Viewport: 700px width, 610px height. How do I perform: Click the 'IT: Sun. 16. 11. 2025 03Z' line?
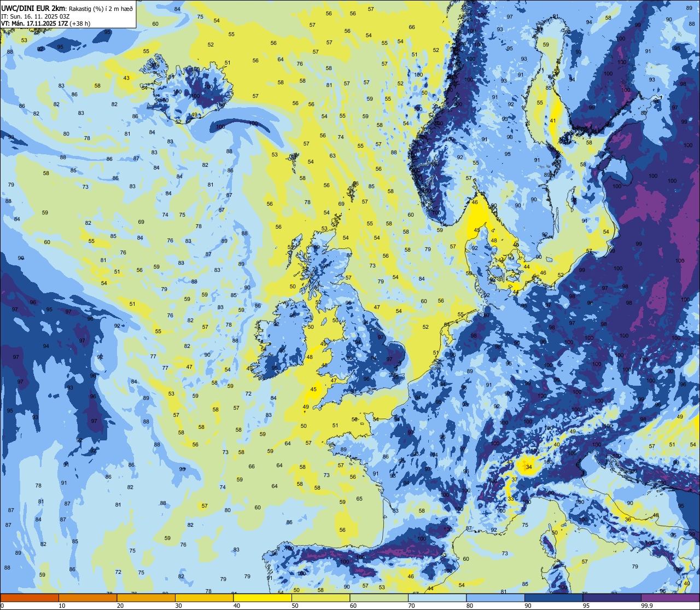[x=36, y=16]
